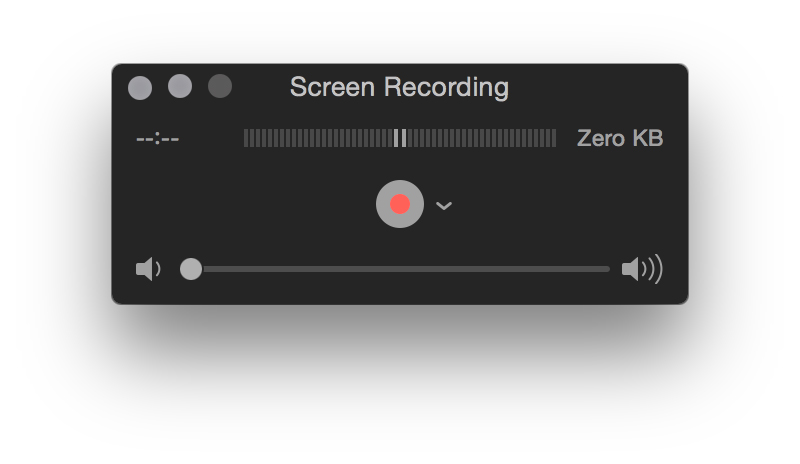Viewport: 800px width, 464px height.
Task: Click the right end of the volume track
Action: 606,269
